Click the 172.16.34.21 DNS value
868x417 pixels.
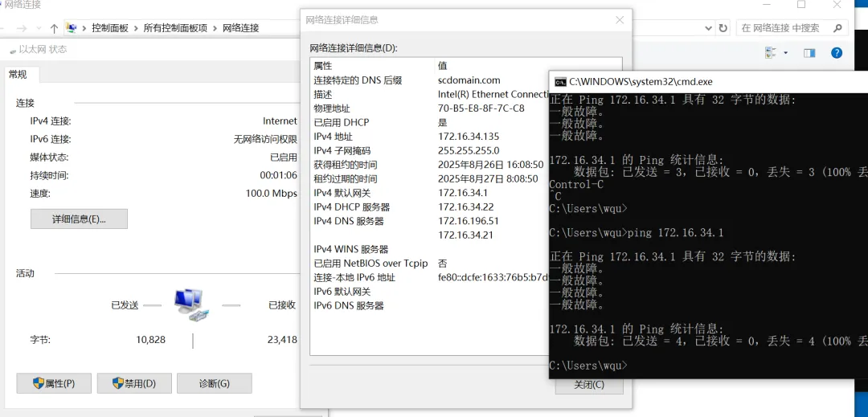pyautogui.click(x=465, y=235)
